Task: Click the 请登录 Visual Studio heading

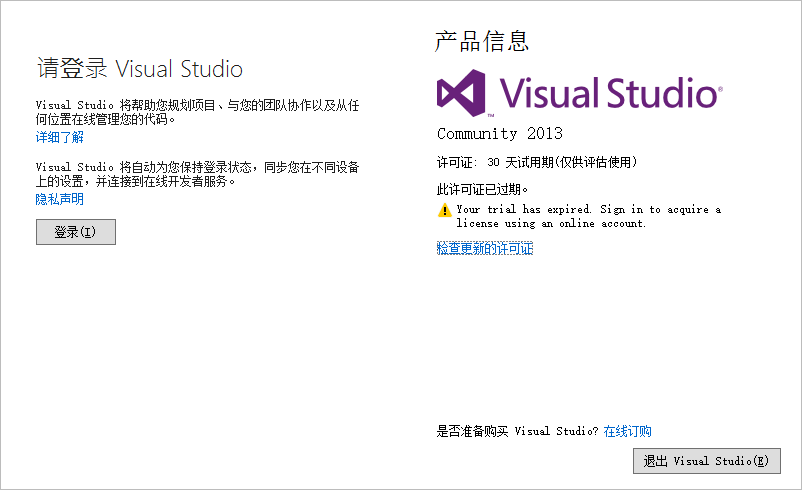Action: [140, 69]
